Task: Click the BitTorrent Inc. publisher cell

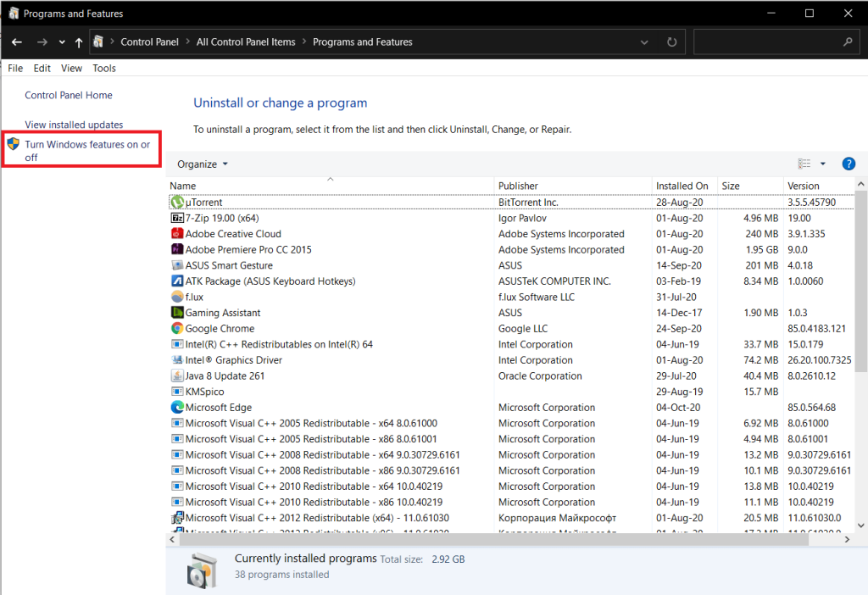Action: coord(528,203)
